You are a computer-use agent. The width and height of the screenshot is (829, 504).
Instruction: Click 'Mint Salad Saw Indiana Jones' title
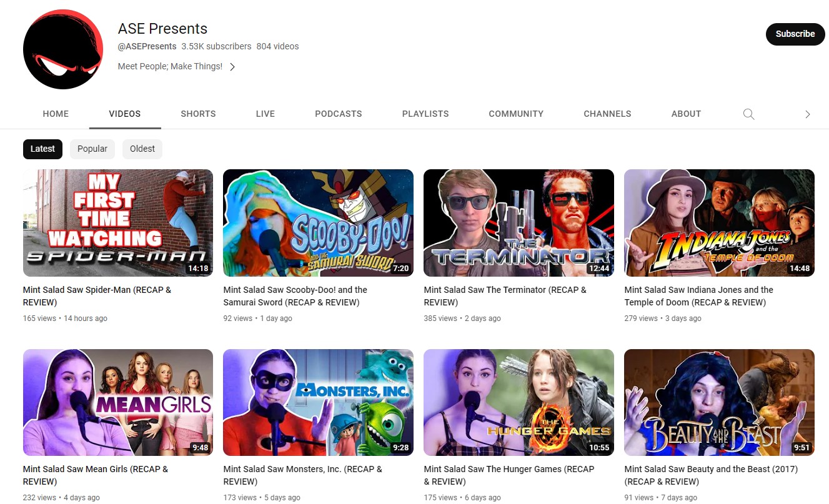pyautogui.click(x=698, y=296)
